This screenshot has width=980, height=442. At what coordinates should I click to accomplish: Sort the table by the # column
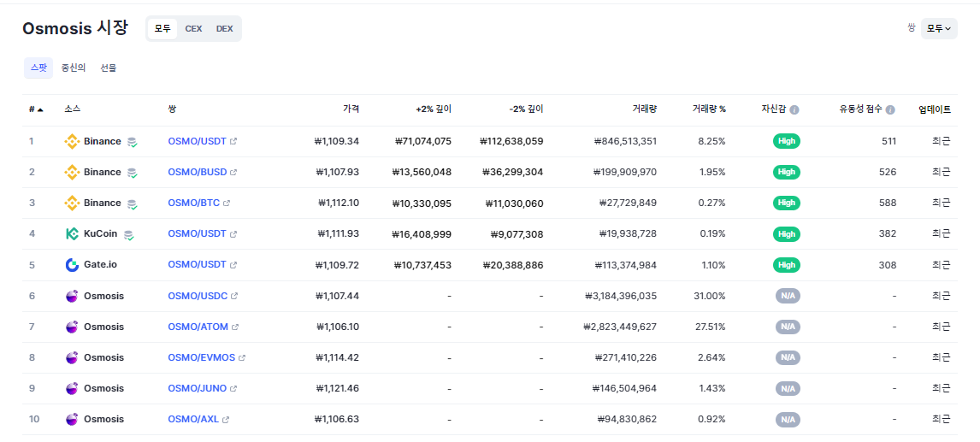click(36, 109)
